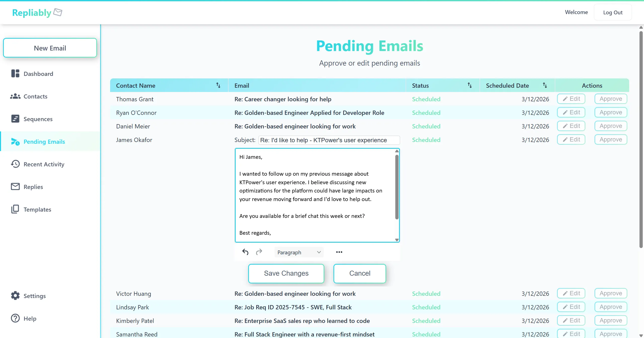
Task: View the Replies section
Action: click(x=33, y=187)
